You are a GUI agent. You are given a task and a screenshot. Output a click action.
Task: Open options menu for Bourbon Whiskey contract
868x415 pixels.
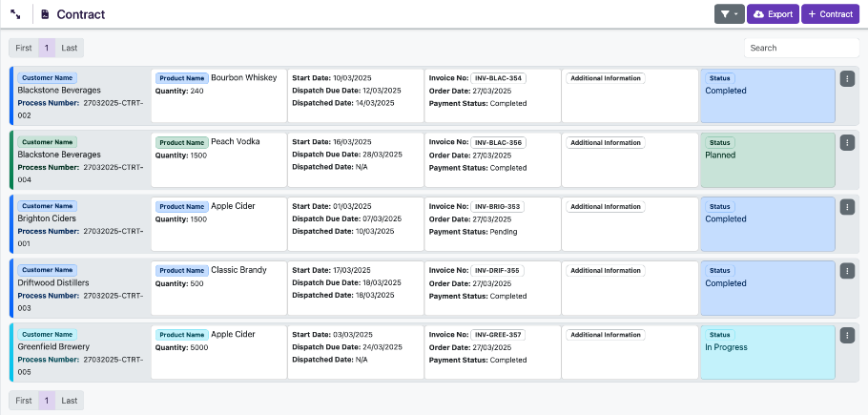(x=847, y=78)
